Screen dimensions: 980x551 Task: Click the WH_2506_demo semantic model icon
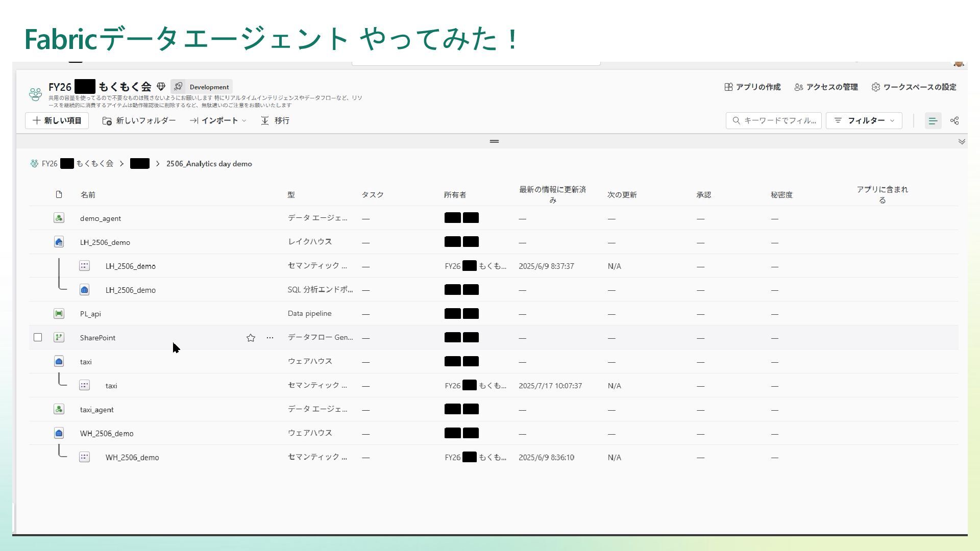(x=84, y=457)
